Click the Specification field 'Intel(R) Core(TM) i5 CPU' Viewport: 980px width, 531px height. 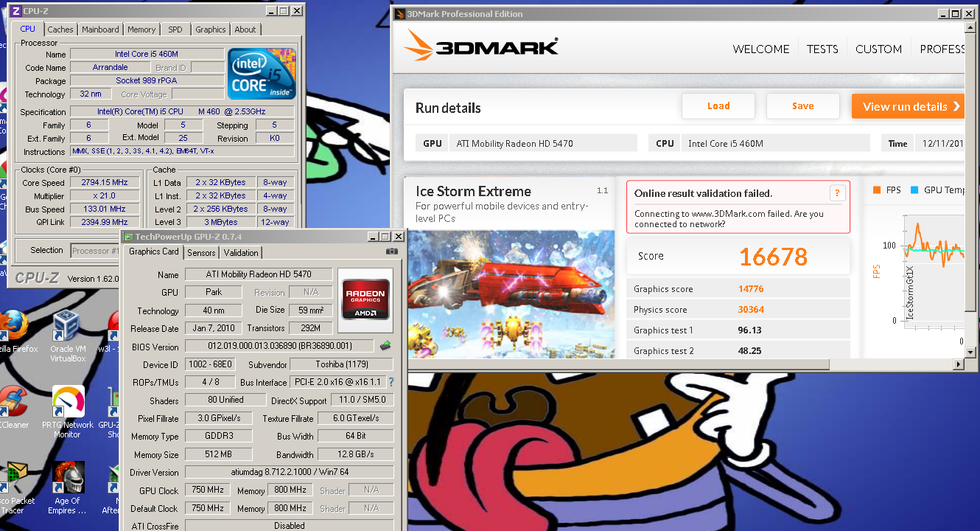pos(182,111)
